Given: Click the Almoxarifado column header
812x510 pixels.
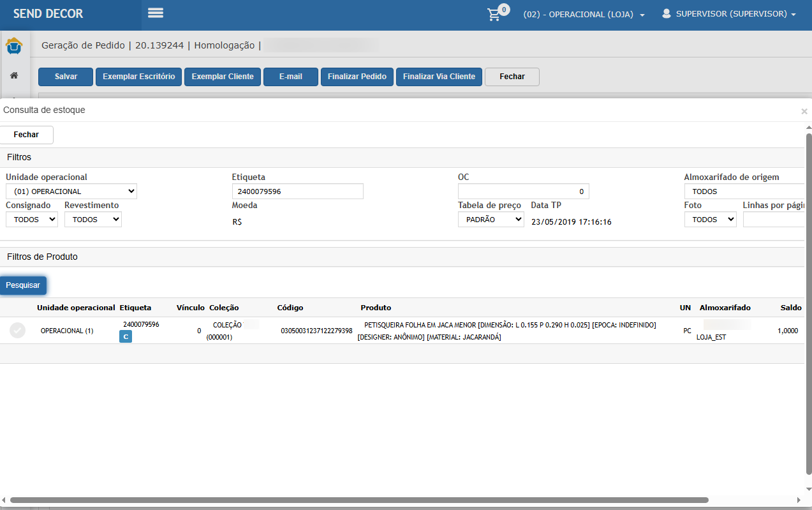Looking at the screenshot, I should coord(725,308).
